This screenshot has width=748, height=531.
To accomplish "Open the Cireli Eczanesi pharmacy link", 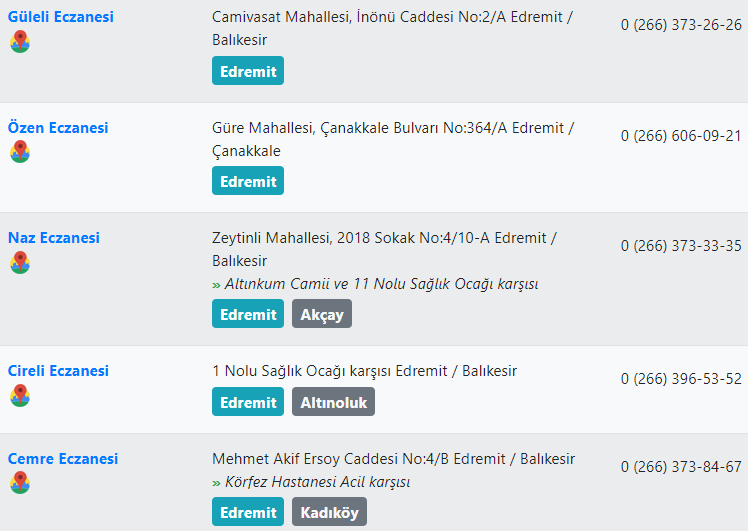I will click(x=58, y=371).
